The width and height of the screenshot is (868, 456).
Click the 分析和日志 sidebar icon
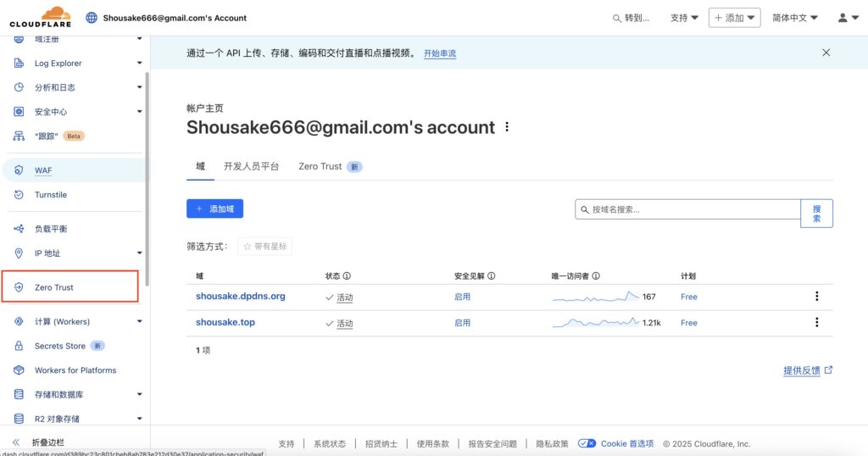[x=19, y=87]
